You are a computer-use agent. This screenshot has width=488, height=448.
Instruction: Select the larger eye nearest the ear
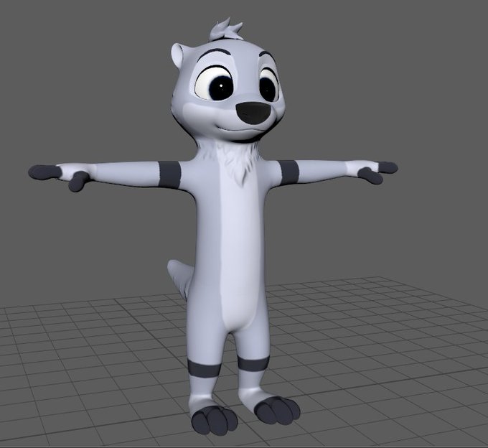pos(215,83)
